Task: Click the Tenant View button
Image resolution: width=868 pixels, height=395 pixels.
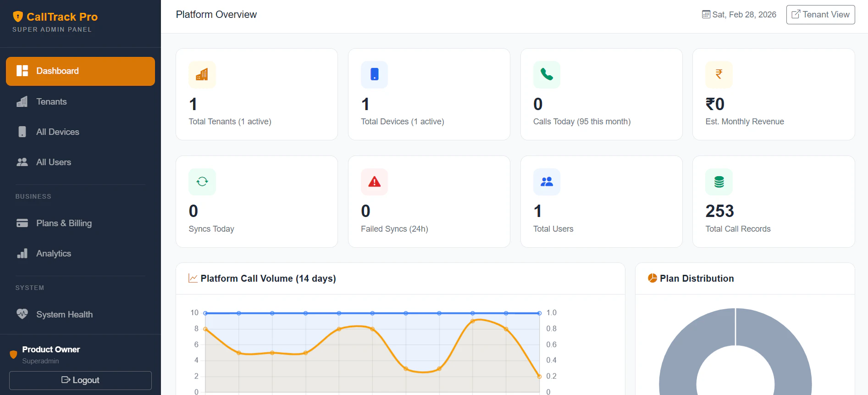Action: point(820,15)
